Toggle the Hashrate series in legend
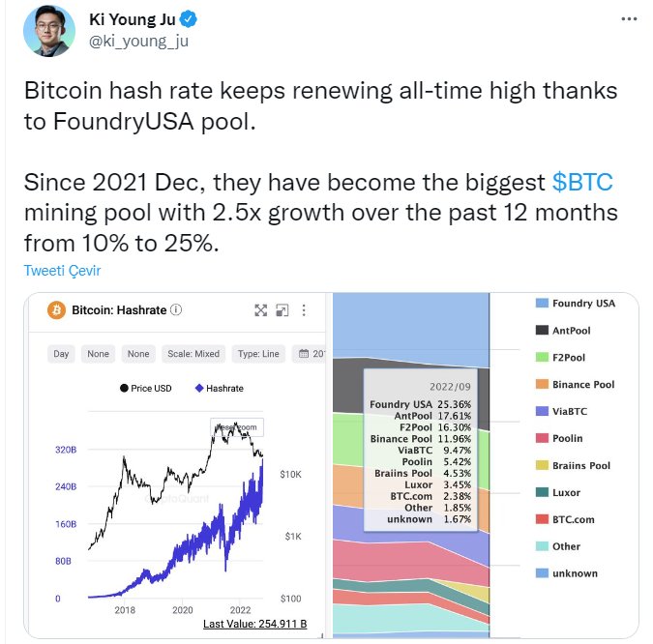 tap(219, 388)
